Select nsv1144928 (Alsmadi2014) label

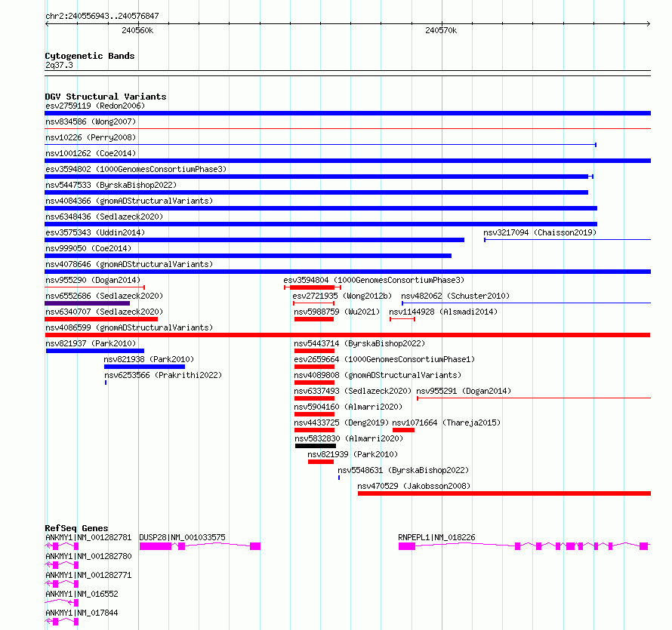(x=443, y=312)
